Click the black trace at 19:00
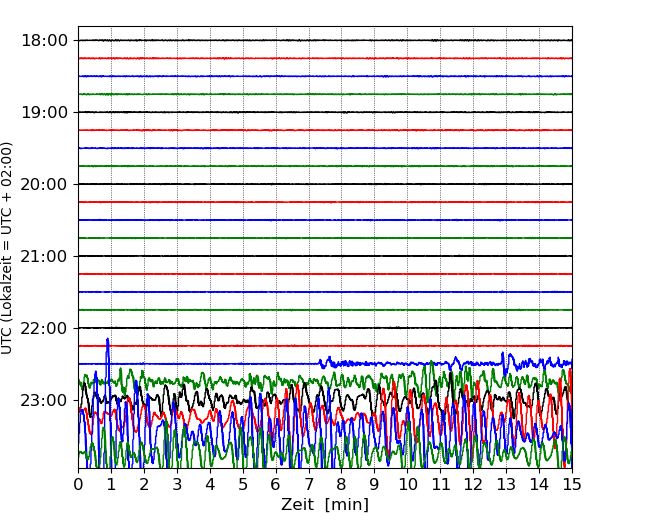The image size is (650, 520). click(325, 112)
